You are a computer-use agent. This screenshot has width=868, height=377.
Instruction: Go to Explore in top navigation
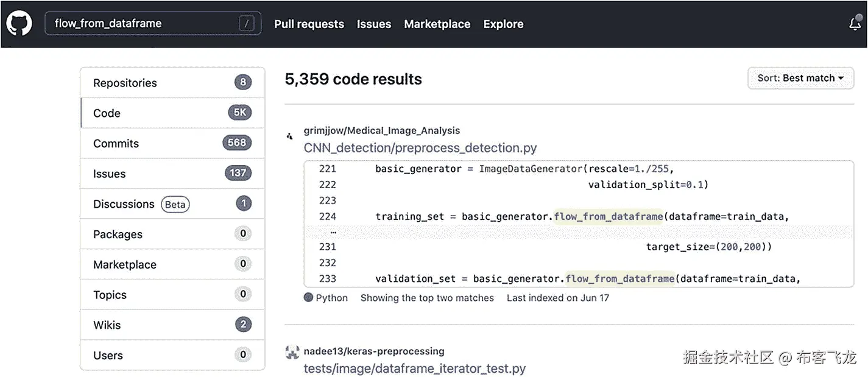click(503, 24)
